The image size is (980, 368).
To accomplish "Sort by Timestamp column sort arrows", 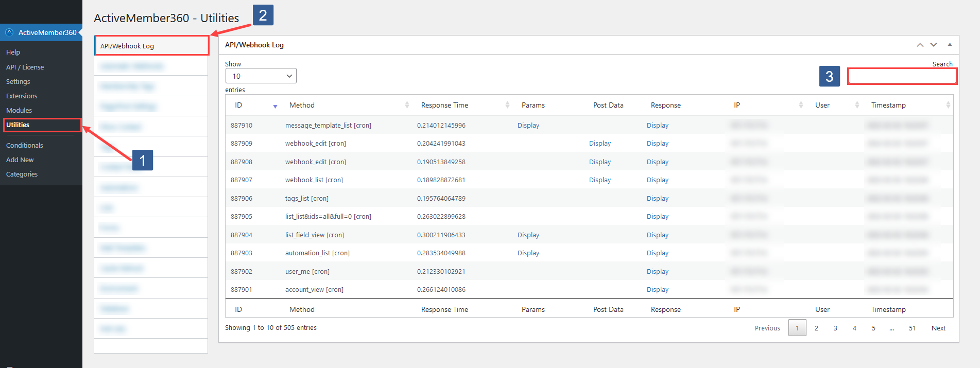I will pyautogui.click(x=948, y=105).
